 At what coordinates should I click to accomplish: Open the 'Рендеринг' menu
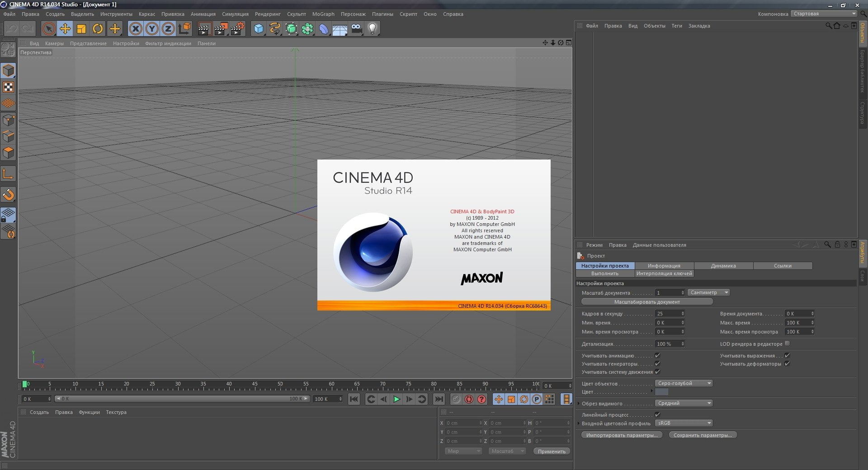click(x=268, y=14)
